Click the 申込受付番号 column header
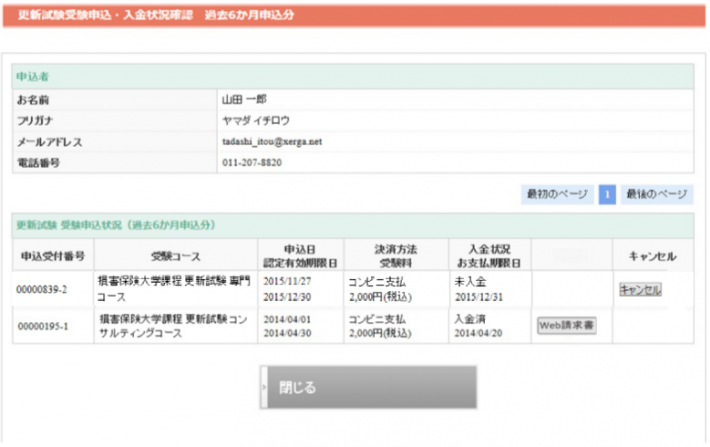Viewport: 710px width, 447px height. pos(52,254)
